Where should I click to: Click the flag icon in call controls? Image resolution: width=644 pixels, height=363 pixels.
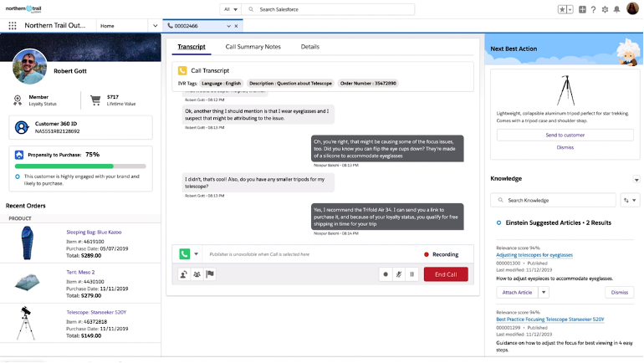tap(209, 274)
